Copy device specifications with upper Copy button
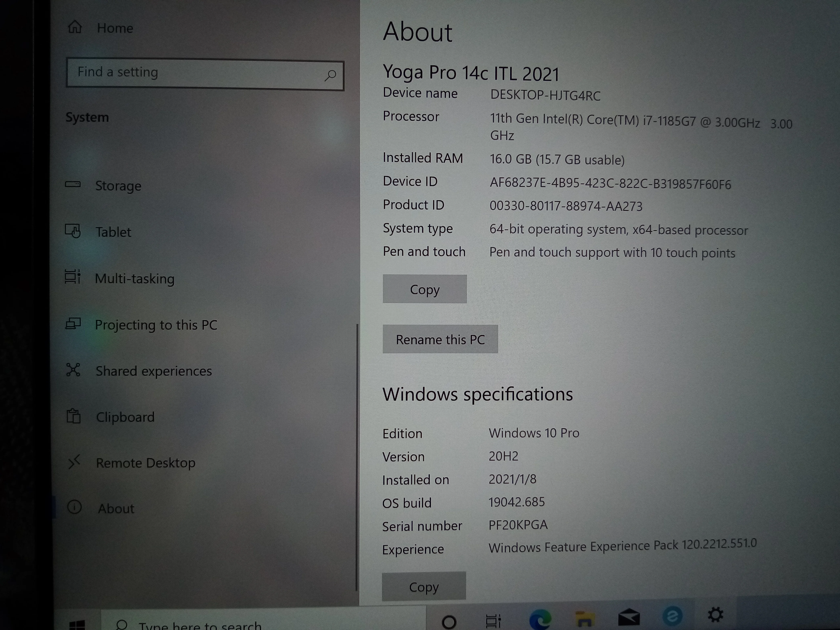 point(425,289)
